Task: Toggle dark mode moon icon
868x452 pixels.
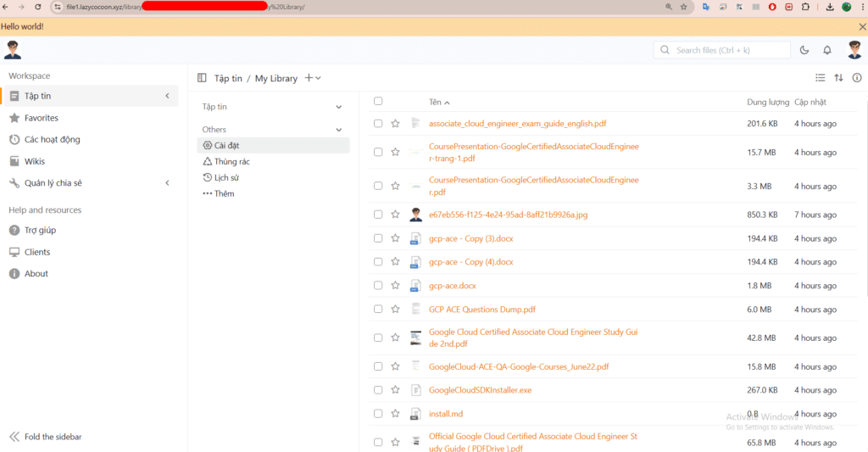Action: [x=804, y=50]
